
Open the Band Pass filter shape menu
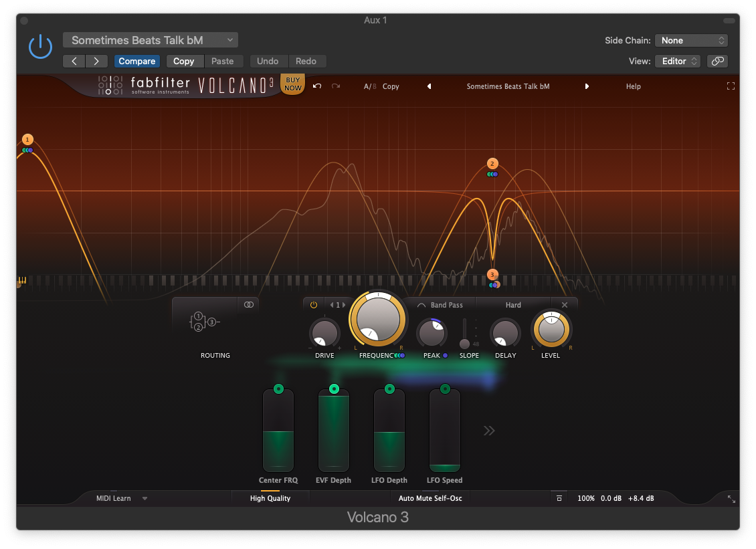pyautogui.click(x=442, y=305)
